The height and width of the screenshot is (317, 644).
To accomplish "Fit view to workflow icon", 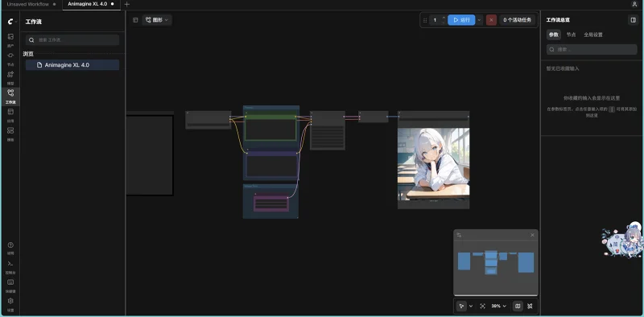I will [482, 306].
